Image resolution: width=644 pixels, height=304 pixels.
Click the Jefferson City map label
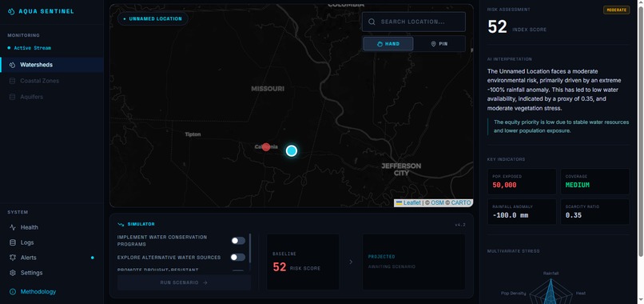401,170
